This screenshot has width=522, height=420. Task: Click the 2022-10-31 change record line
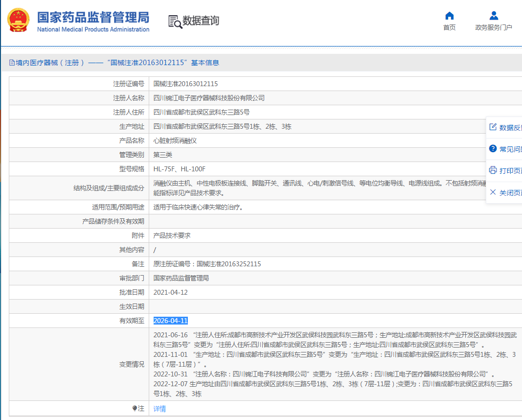point(324,374)
